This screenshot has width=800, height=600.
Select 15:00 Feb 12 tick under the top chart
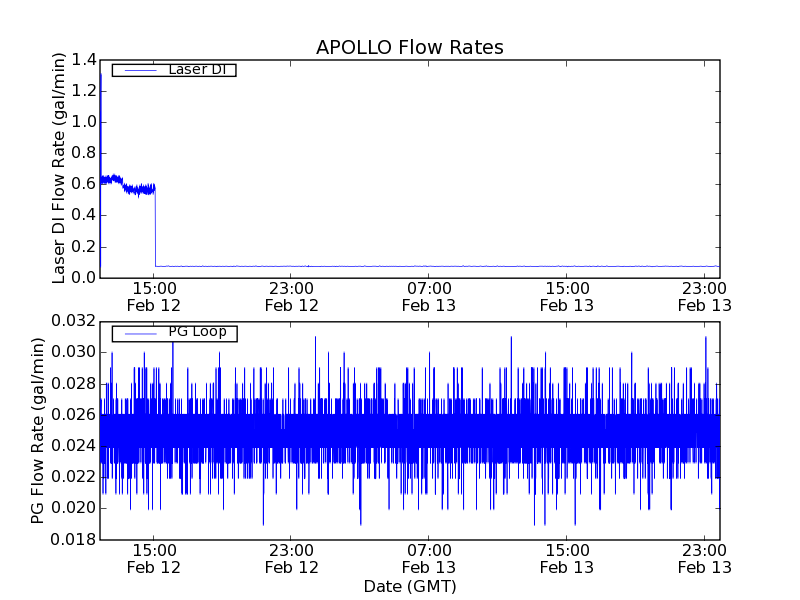coord(154,296)
